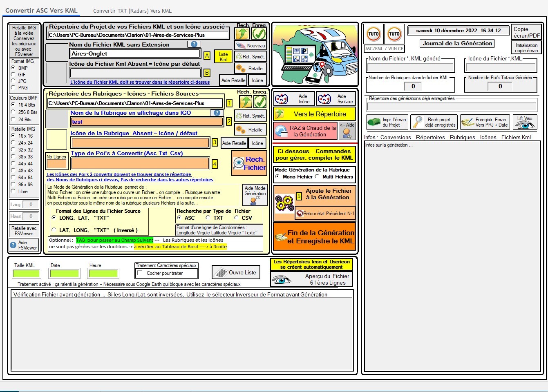Image resolution: width=548 pixels, height=392 pixels.
Task: Select the BMP image format
Action: (13, 68)
